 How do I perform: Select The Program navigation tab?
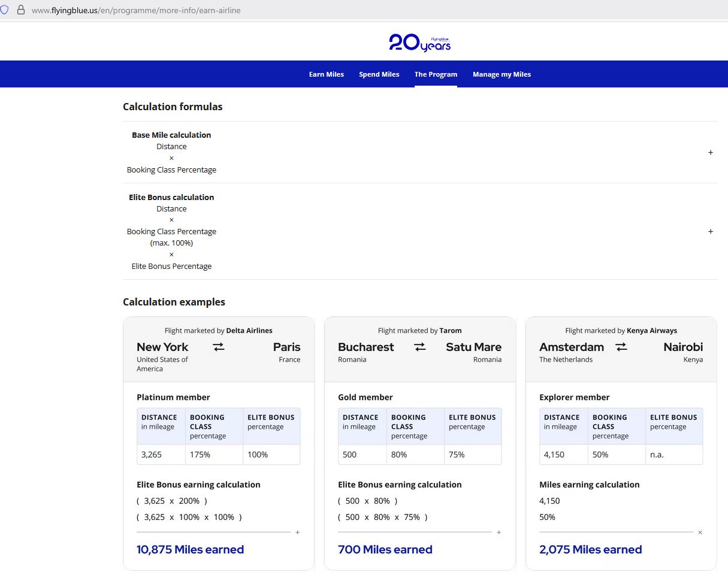[436, 74]
